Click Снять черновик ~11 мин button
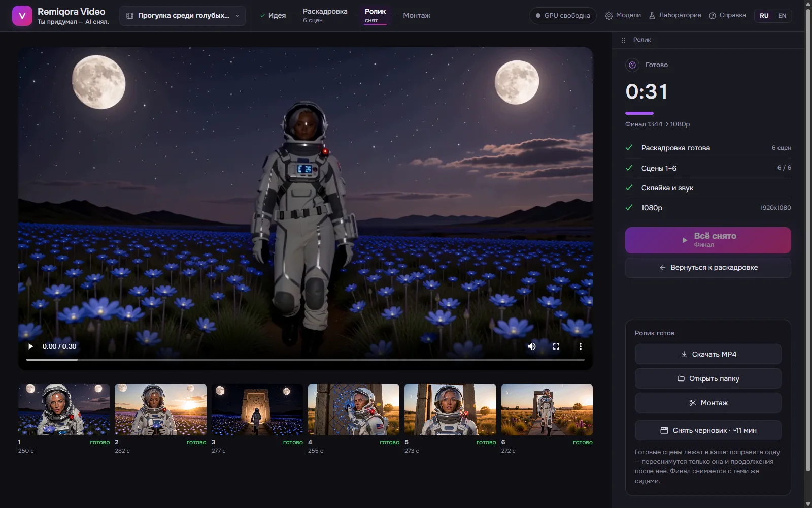The height and width of the screenshot is (508, 812). (x=708, y=430)
